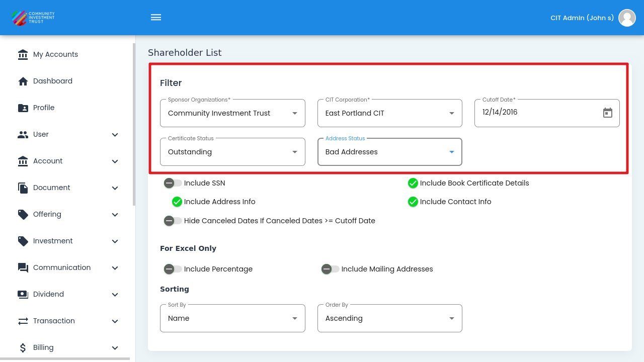Click the Community Investment Trust logo
Screen dimensions: 644x362
pos(33,18)
